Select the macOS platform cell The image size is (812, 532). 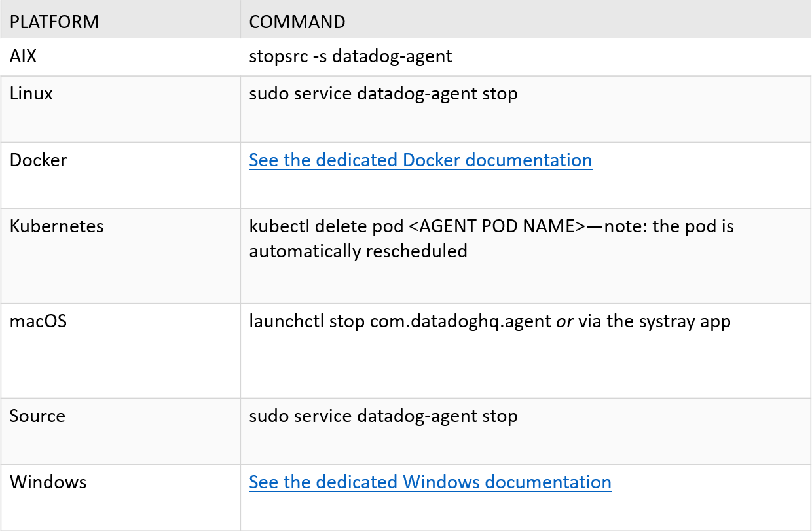pyautogui.click(x=38, y=321)
